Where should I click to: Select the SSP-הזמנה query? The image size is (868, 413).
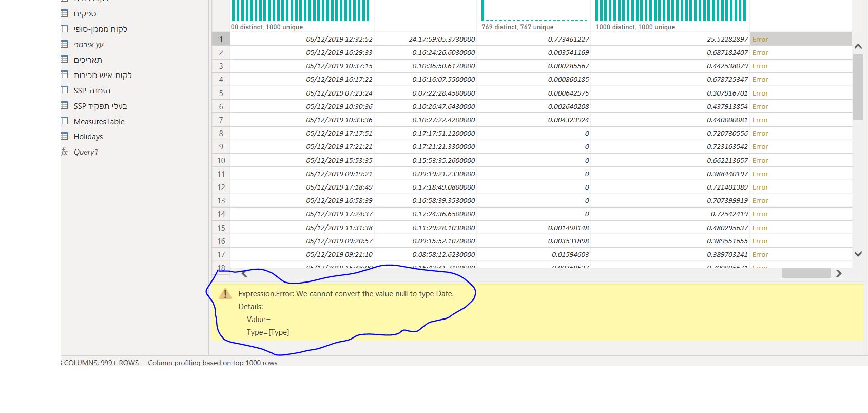pos(92,91)
